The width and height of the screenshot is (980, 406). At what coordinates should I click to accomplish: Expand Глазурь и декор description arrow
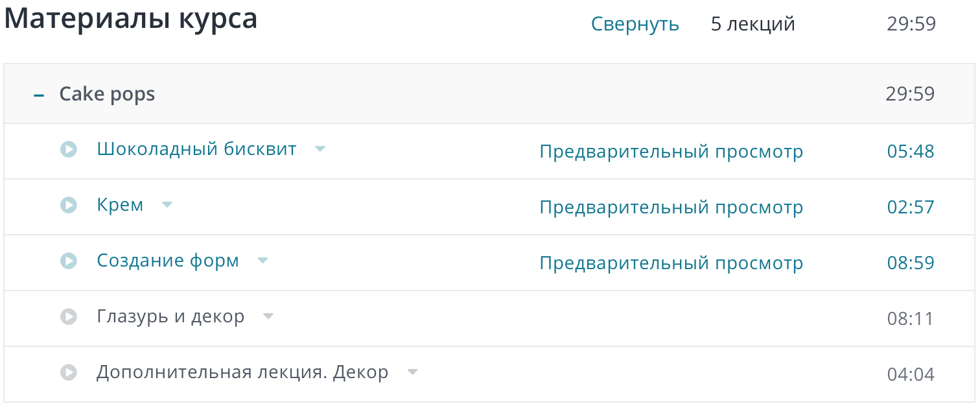(x=268, y=316)
